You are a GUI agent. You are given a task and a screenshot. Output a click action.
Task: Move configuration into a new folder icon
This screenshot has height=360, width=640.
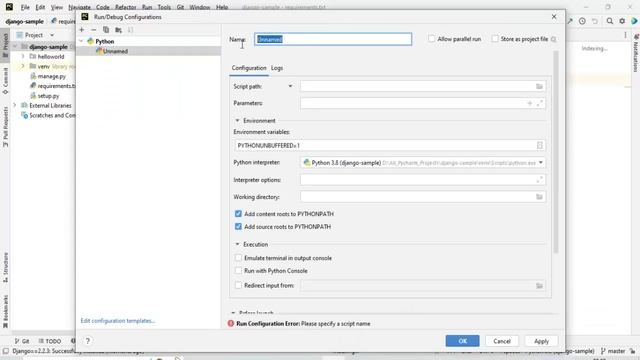click(118, 30)
